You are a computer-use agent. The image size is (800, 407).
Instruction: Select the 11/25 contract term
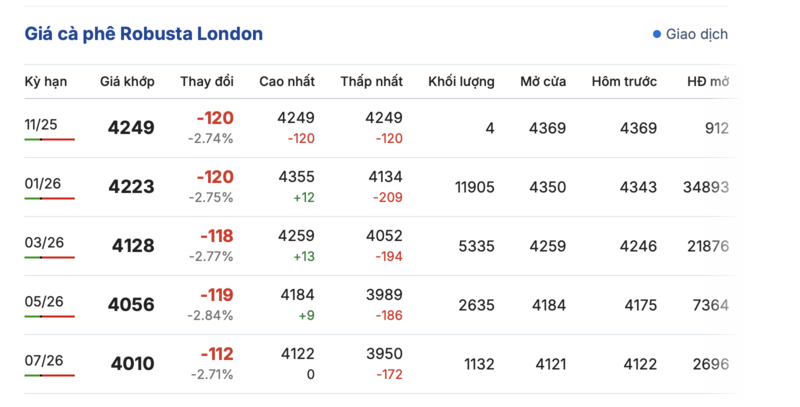(x=44, y=123)
